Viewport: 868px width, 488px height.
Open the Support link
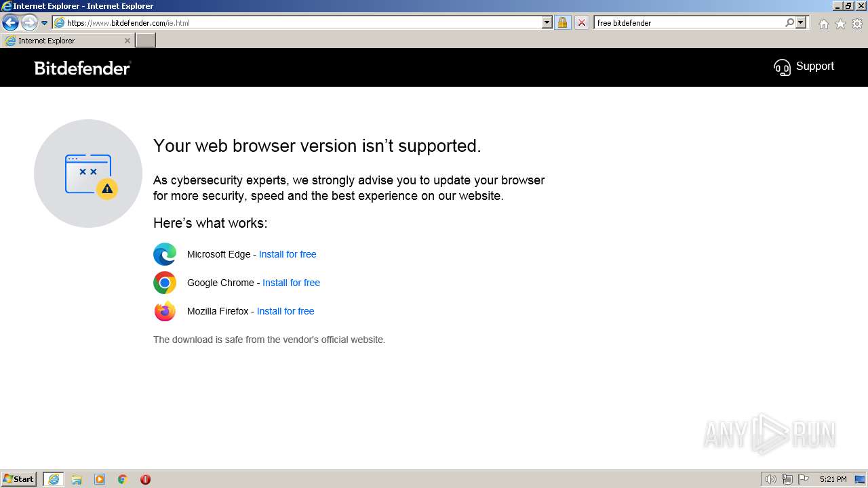click(814, 66)
